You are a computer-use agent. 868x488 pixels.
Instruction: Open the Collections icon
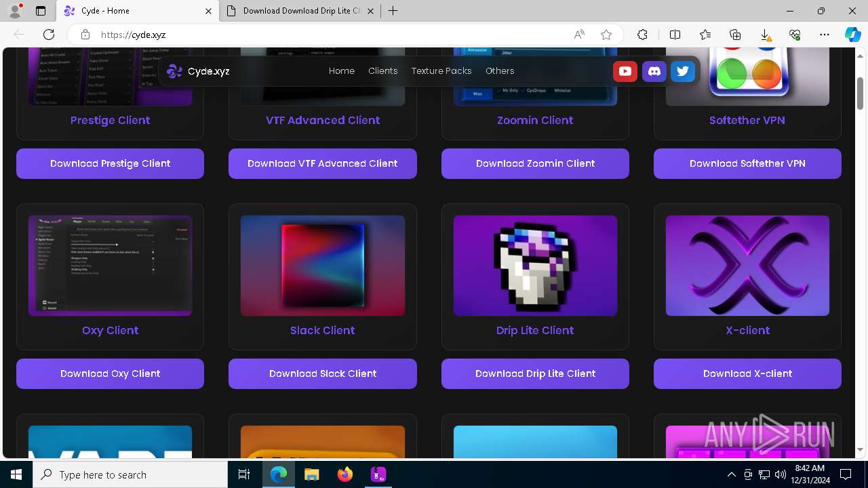(x=735, y=35)
